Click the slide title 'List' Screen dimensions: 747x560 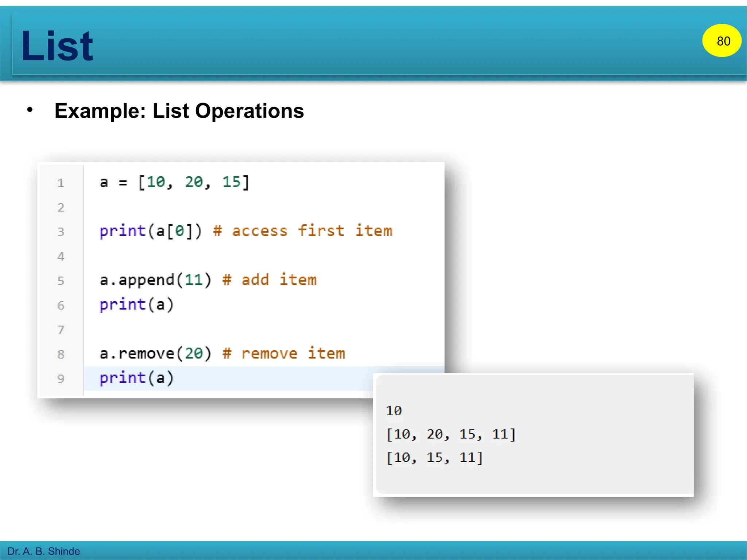(57, 46)
